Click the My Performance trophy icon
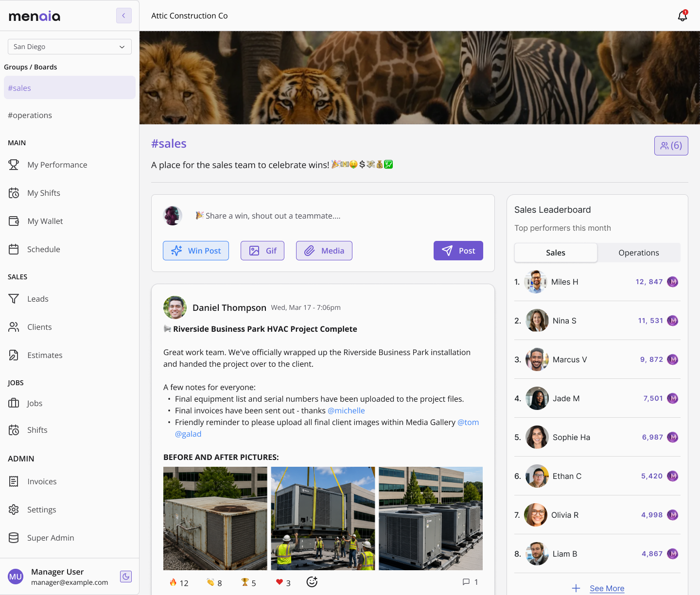Image resolution: width=700 pixels, height=595 pixels. (14, 165)
